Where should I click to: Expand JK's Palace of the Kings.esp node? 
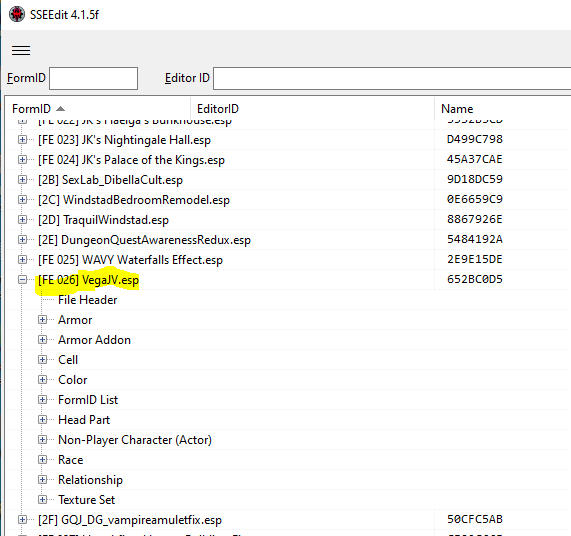[x=23, y=160]
